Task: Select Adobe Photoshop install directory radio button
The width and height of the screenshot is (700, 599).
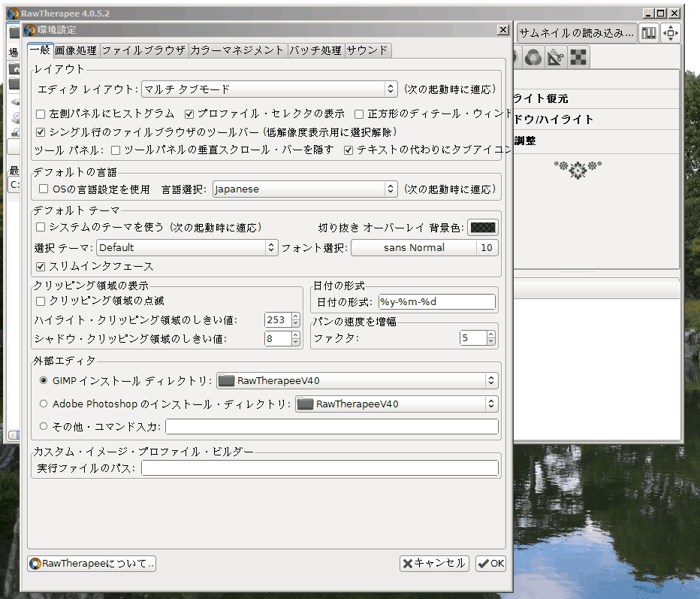Action: click(44, 404)
